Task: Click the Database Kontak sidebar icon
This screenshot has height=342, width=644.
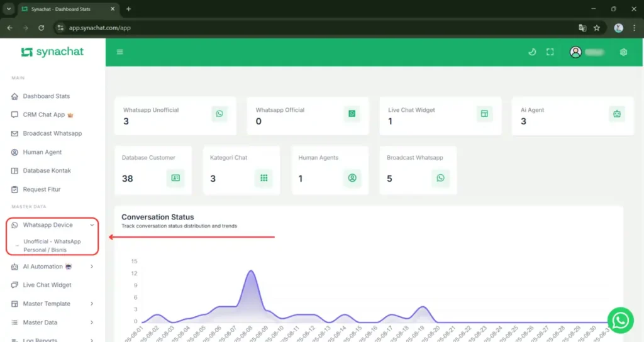Action: 15,170
